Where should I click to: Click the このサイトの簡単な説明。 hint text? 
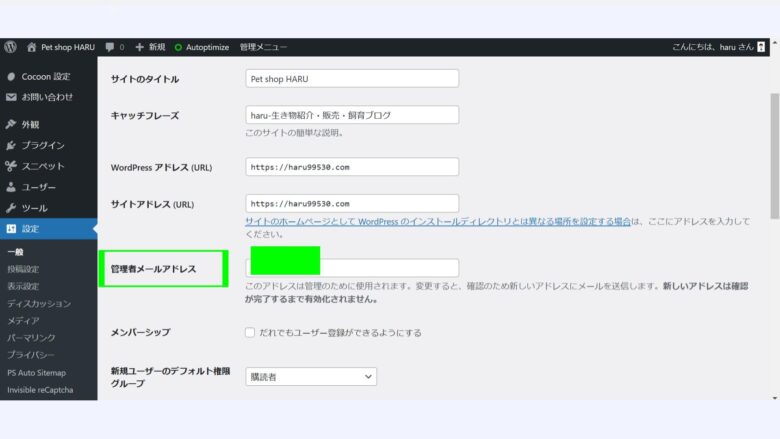coord(294,133)
